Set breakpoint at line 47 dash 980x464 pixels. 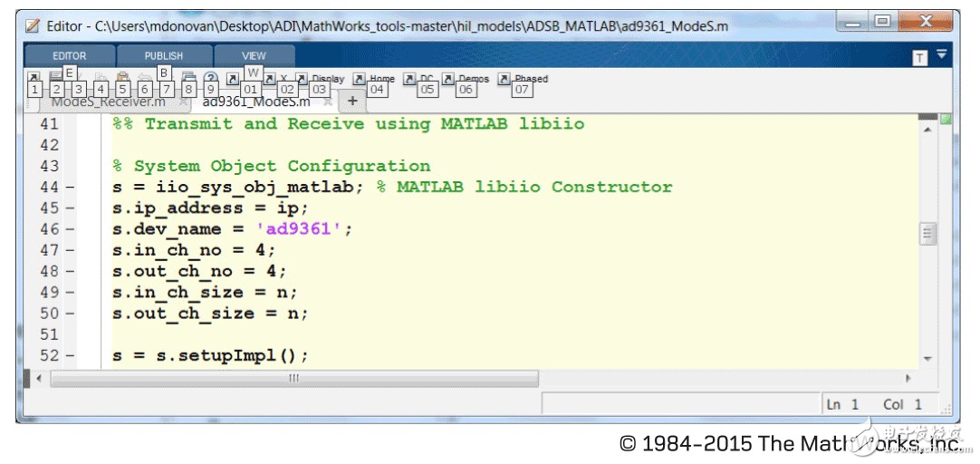(x=71, y=251)
